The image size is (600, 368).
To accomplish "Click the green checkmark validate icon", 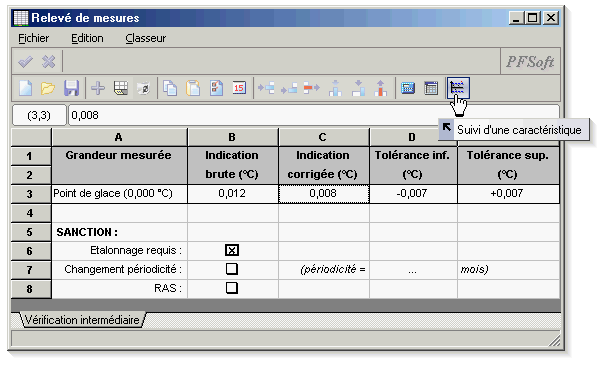I will tap(26, 62).
